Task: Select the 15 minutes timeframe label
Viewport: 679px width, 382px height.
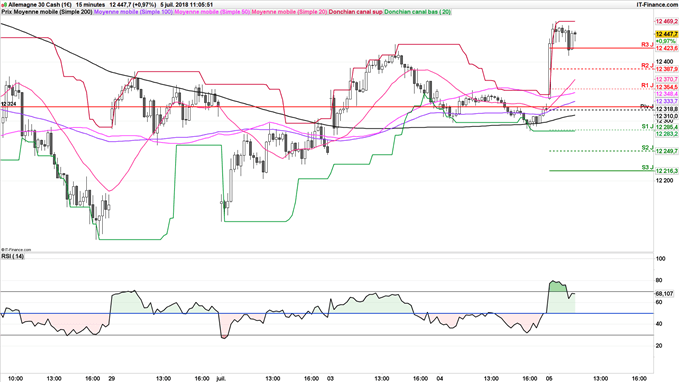Action: click(91, 4)
